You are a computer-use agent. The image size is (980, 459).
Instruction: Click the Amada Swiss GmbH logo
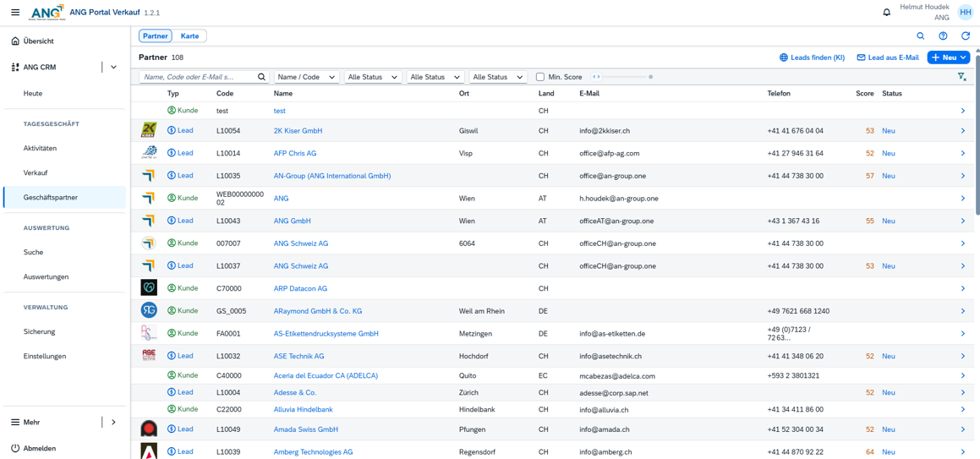[149, 429]
